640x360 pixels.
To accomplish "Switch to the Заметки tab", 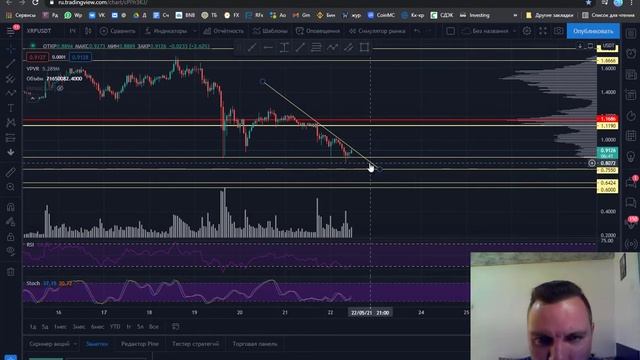I will [97, 344].
